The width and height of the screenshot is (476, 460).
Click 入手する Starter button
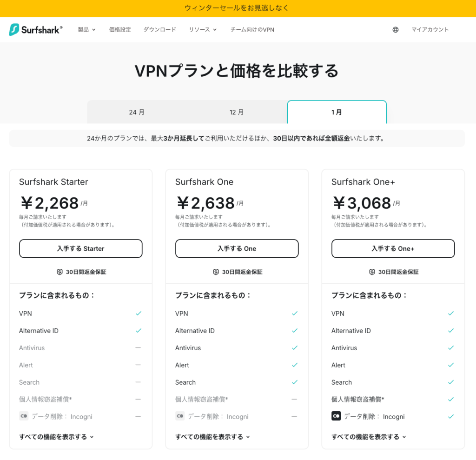[x=80, y=248]
